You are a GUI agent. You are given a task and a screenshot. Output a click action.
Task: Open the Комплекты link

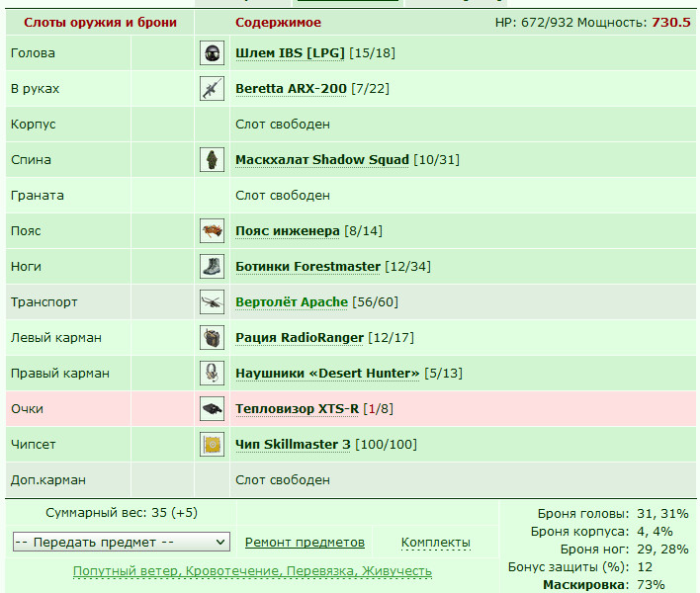tap(436, 543)
